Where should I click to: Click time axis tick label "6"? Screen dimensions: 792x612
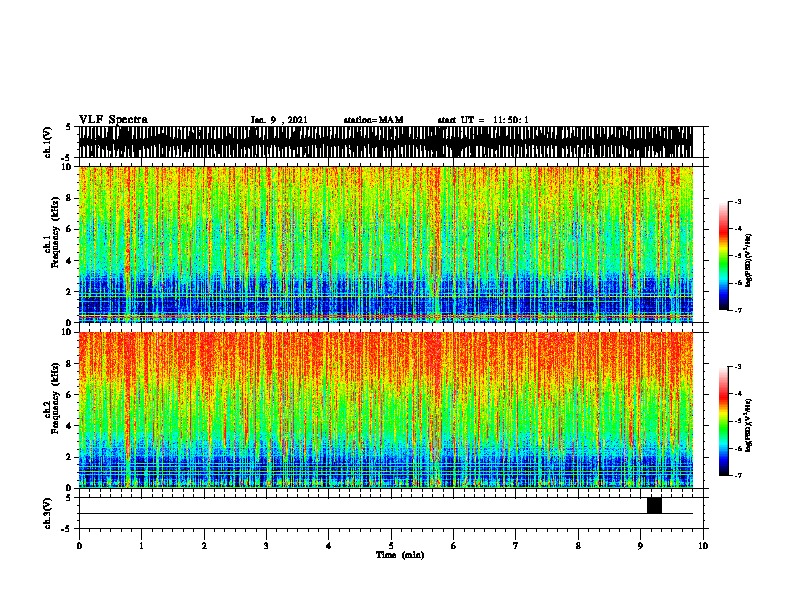pyautogui.click(x=454, y=545)
